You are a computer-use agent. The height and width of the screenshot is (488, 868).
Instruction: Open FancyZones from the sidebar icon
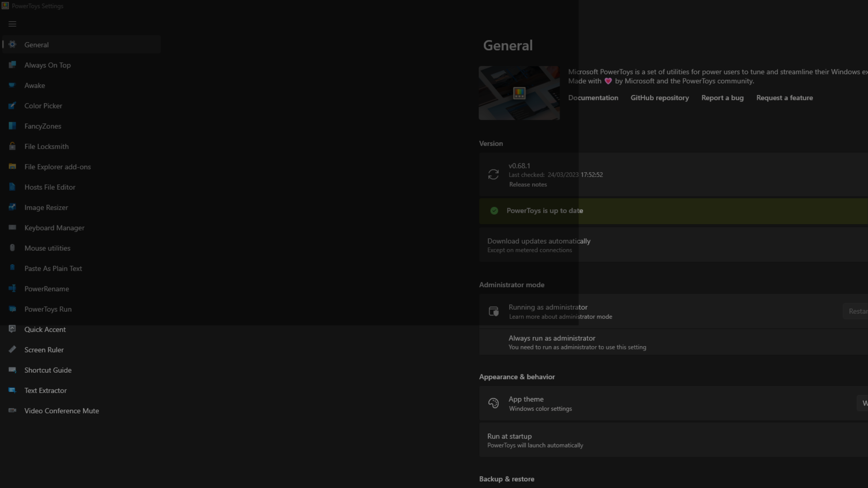pyautogui.click(x=13, y=126)
